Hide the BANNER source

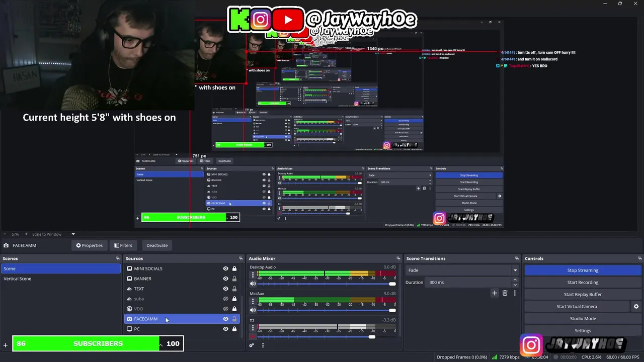click(x=225, y=279)
